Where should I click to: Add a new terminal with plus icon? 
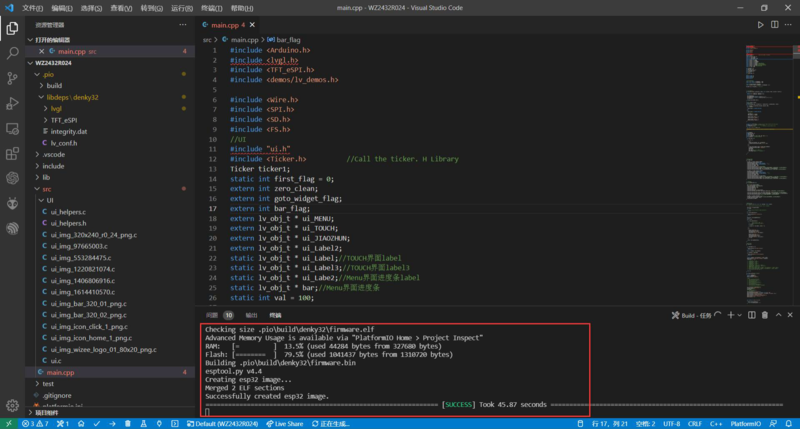click(731, 315)
